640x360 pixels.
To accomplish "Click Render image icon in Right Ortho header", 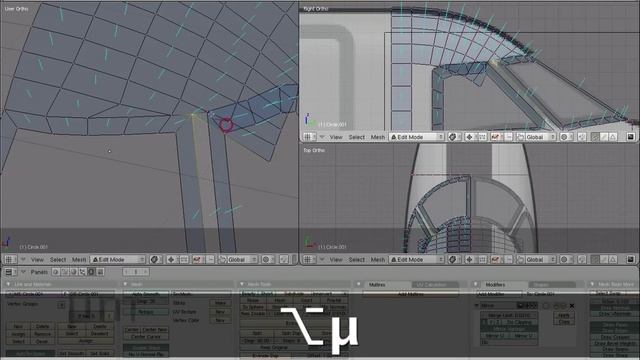I will click(631, 137).
